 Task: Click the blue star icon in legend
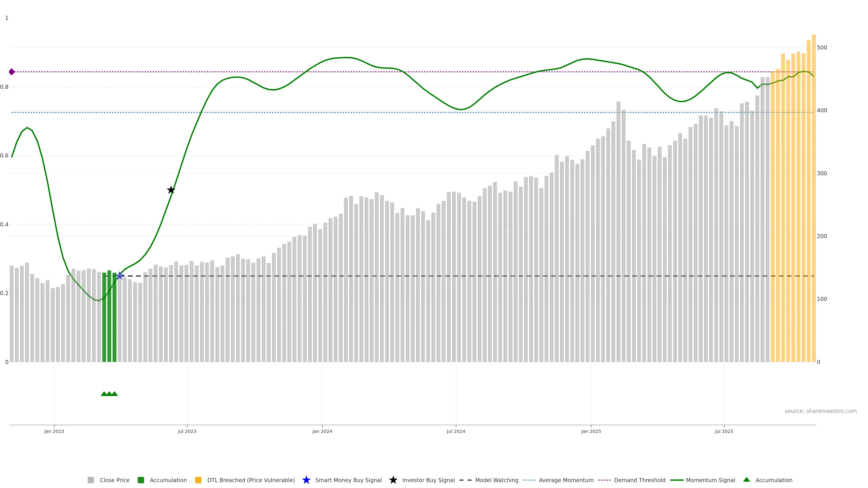306,480
